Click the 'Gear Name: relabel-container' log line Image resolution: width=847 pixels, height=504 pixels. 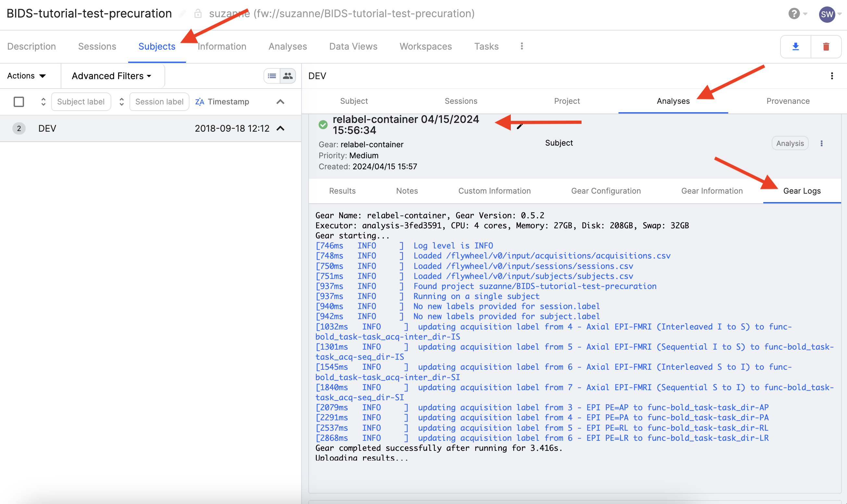pos(430,215)
